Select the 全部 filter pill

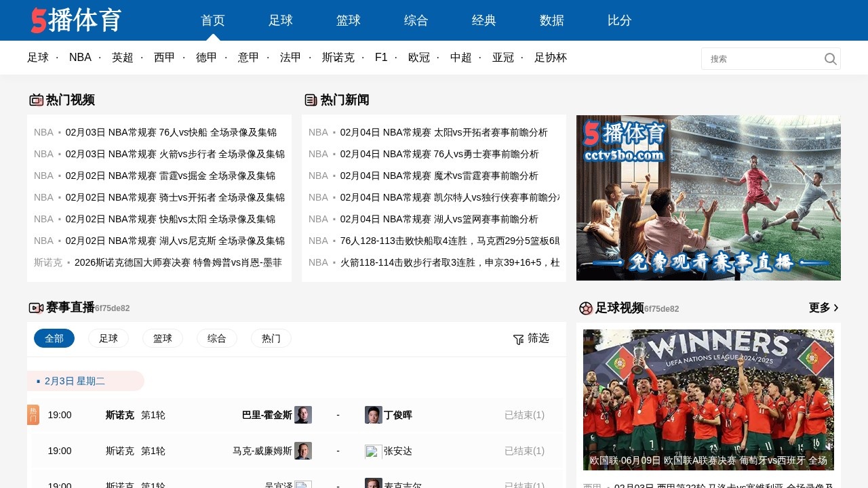pos(54,338)
